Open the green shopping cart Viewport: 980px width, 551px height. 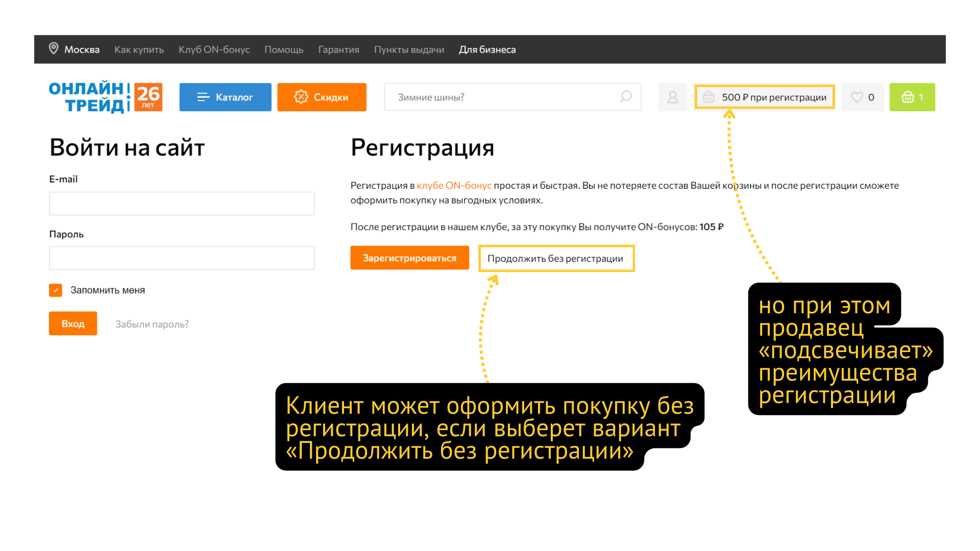pos(912,97)
